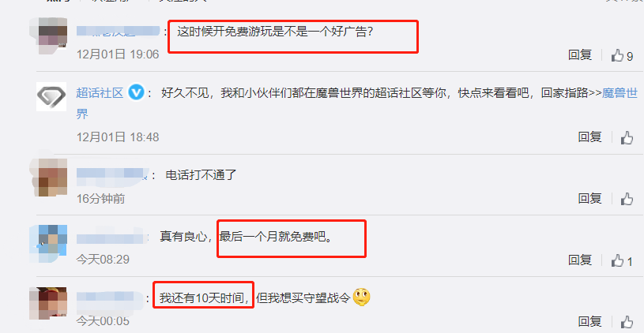Like the 电话打不通了 comment
Screen dimensions: 644x333
coord(627,199)
